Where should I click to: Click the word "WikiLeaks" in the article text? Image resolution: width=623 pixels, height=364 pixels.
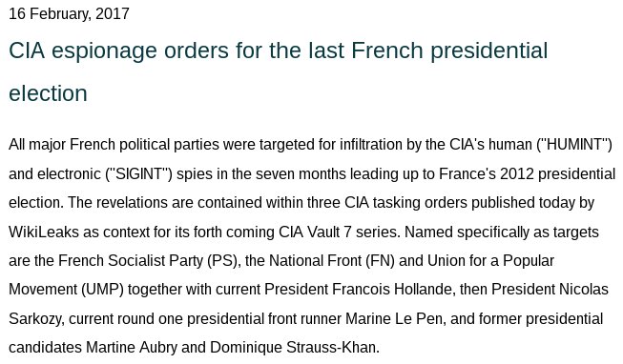44,232
